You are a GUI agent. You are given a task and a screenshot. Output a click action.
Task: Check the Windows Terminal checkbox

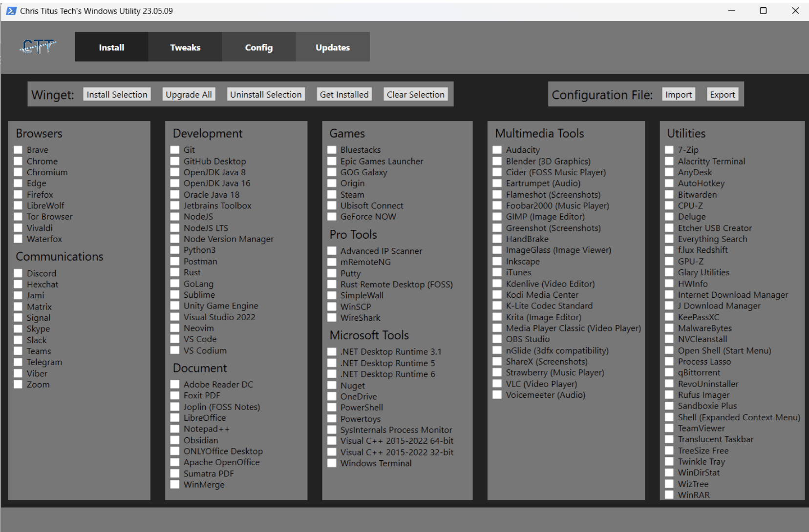pos(332,463)
